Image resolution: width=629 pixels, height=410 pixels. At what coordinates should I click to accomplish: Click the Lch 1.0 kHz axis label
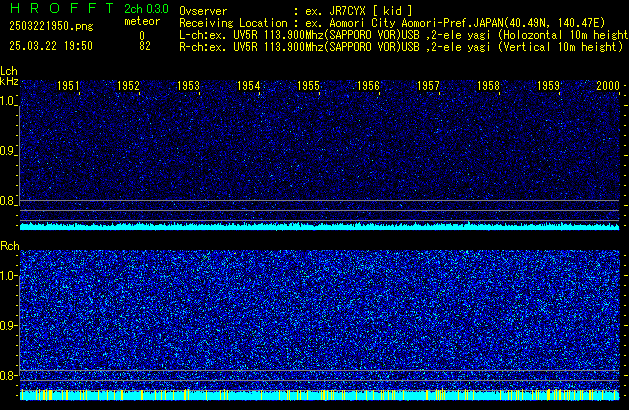(8, 101)
